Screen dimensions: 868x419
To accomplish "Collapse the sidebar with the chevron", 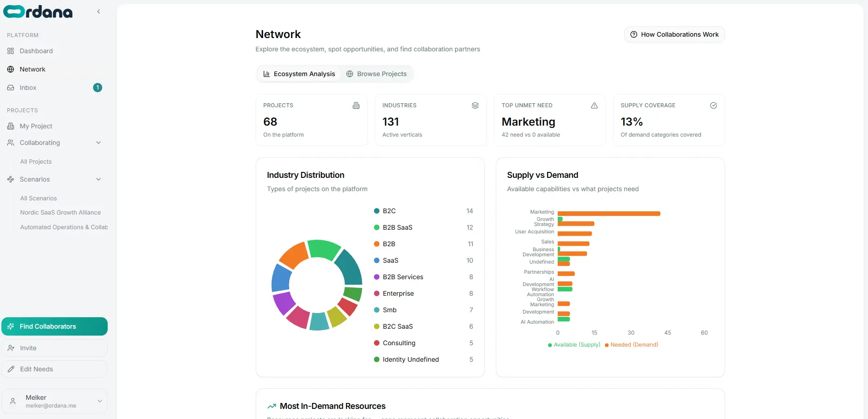I will click(99, 11).
